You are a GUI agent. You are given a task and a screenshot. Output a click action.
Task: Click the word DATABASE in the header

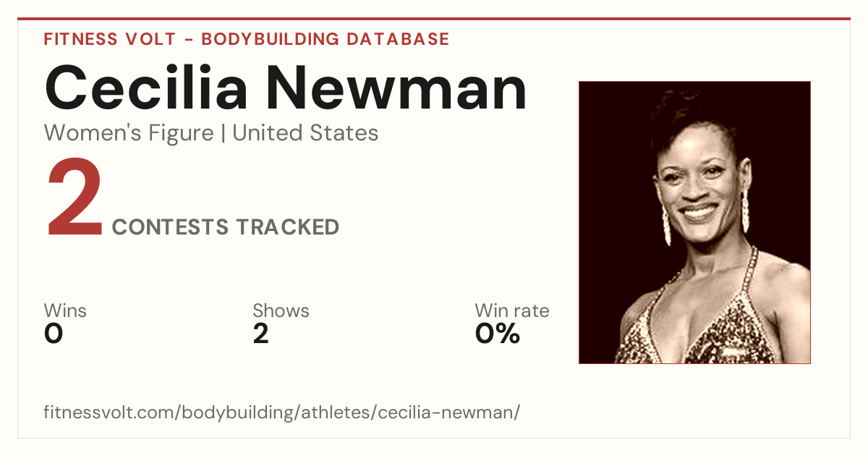397,39
